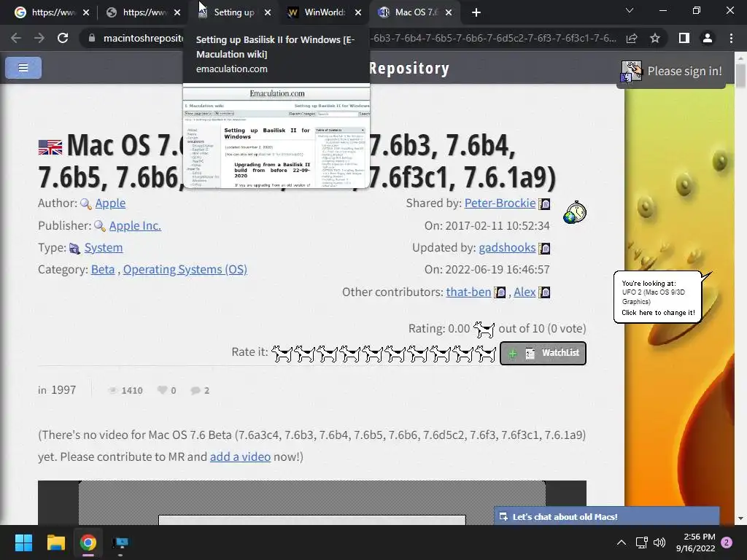Image resolution: width=747 pixels, height=560 pixels.
Task: Open the history clock globe icon
Action: pyautogui.click(x=575, y=212)
